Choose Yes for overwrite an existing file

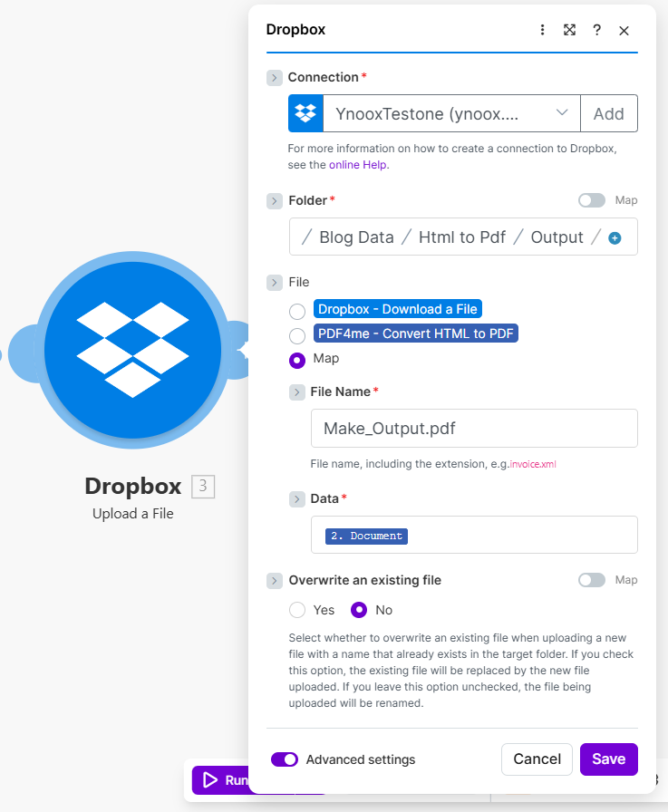click(297, 610)
